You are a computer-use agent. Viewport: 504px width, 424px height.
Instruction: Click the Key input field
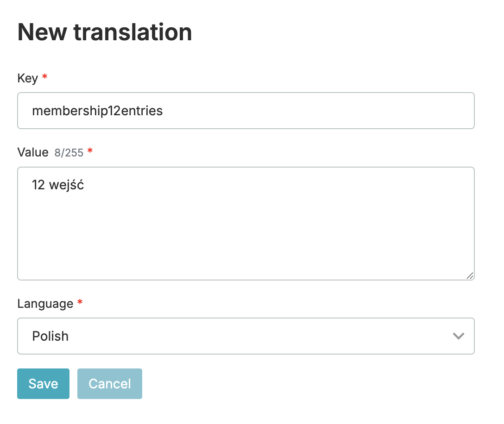pyautogui.click(x=246, y=111)
